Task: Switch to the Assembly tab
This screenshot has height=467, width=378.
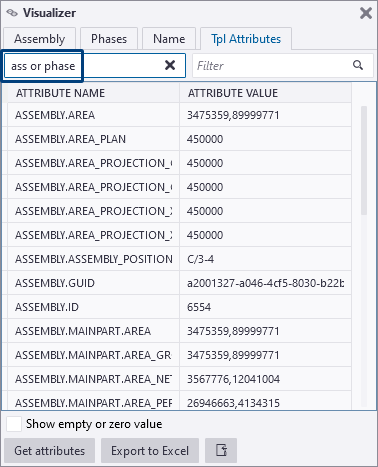Action: [x=40, y=39]
